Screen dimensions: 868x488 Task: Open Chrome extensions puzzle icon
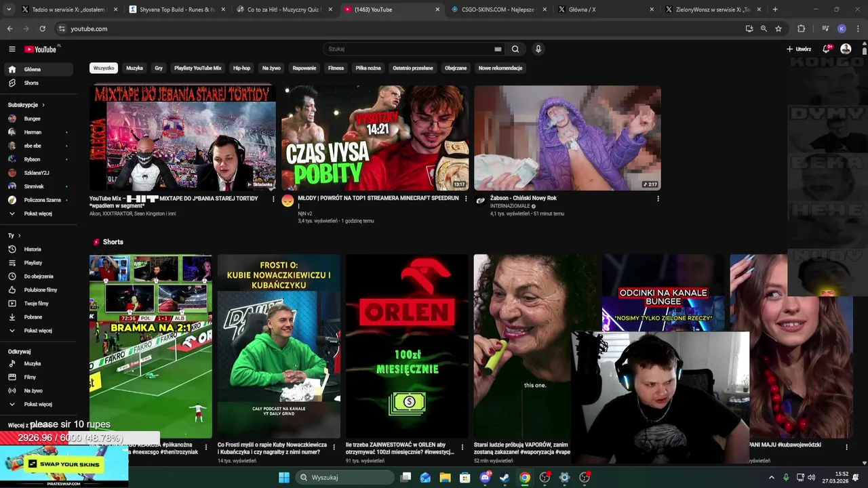click(802, 28)
